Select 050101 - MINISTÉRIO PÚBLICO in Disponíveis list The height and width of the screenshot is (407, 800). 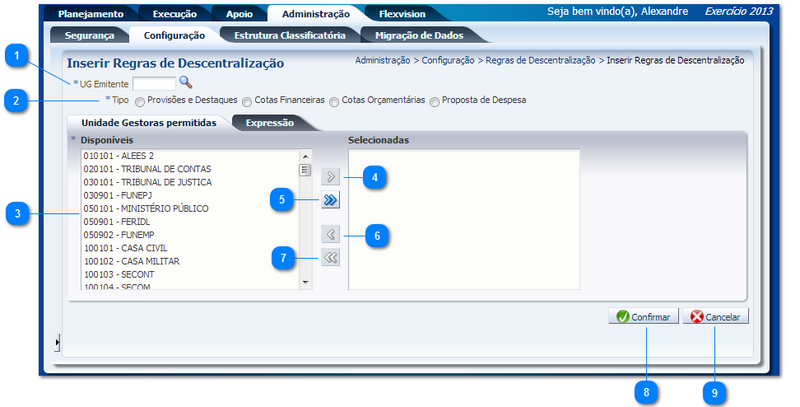pyautogui.click(x=146, y=208)
